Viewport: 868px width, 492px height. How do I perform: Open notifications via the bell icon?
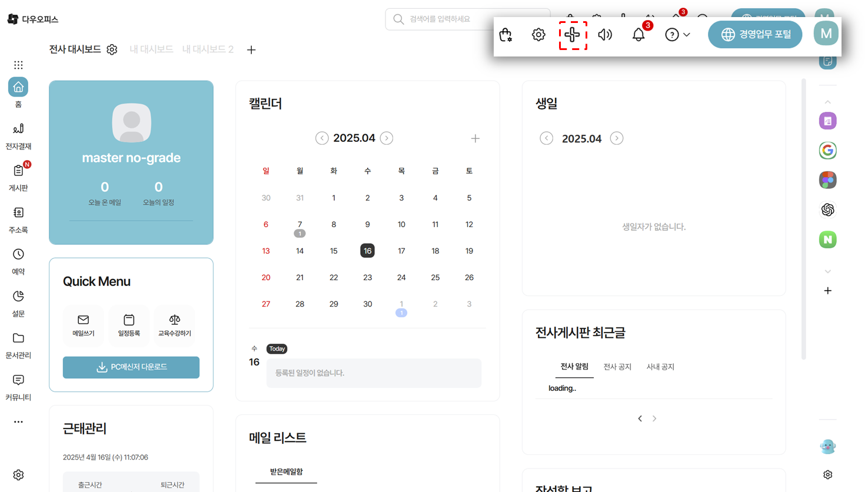638,34
